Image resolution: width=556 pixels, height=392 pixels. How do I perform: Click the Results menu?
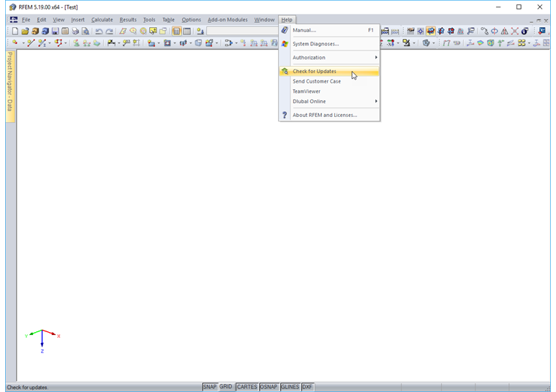pyautogui.click(x=127, y=20)
